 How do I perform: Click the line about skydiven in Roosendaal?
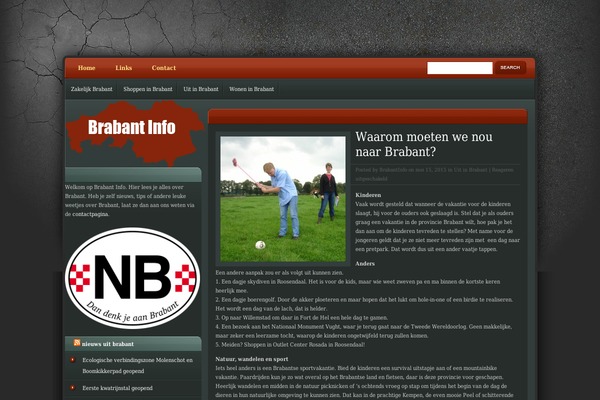[358, 286]
